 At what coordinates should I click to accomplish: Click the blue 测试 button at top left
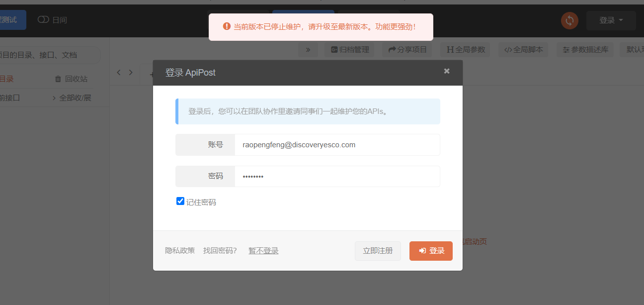[x=13, y=20]
